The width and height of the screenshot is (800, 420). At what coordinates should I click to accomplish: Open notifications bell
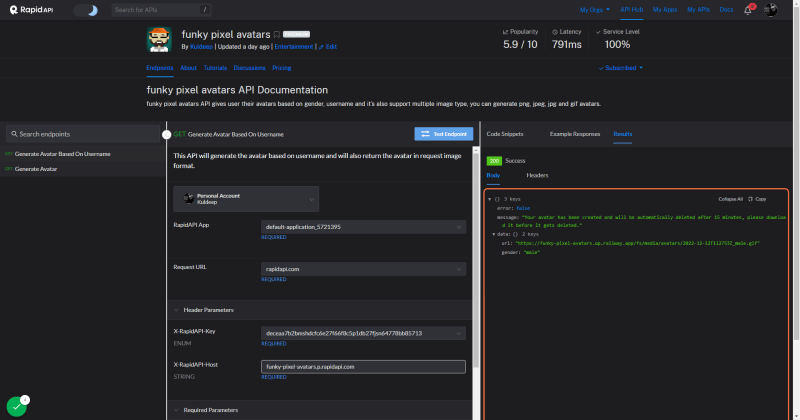(748, 10)
